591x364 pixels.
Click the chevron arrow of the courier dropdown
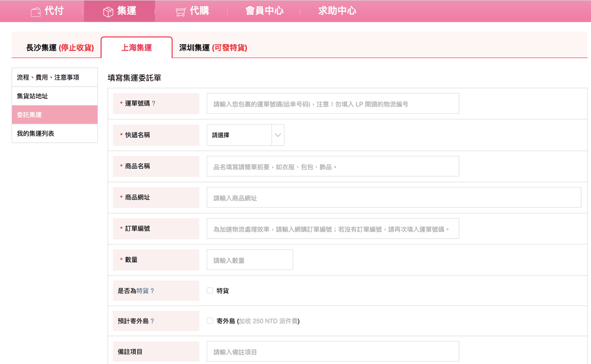click(x=278, y=135)
